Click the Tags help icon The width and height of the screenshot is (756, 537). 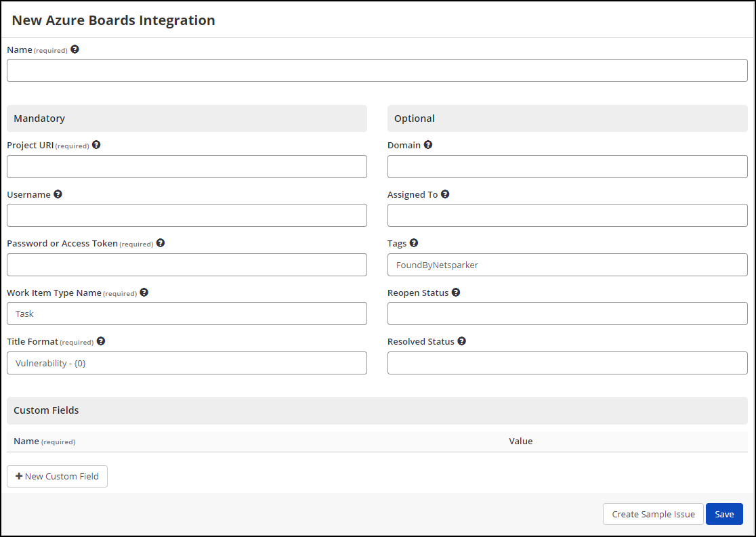coord(413,242)
